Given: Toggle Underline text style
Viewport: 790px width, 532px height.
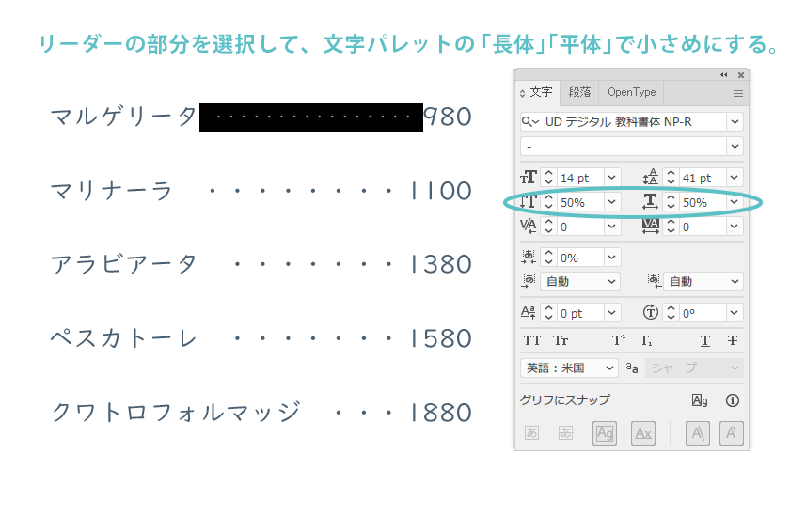Looking at the screenshot, I should (705, 340).
